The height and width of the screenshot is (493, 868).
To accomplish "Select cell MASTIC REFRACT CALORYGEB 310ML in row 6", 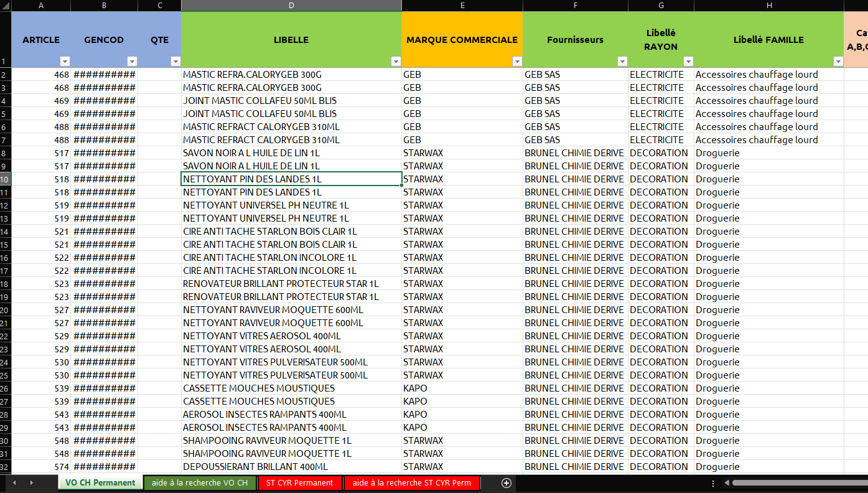I will coord(291,127).
